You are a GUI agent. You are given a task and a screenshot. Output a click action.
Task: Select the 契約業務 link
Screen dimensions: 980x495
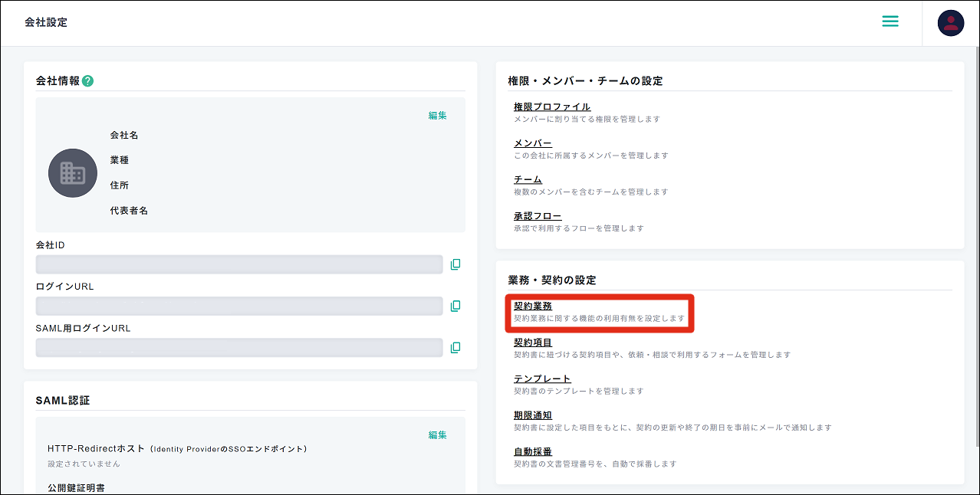(532, 306)
